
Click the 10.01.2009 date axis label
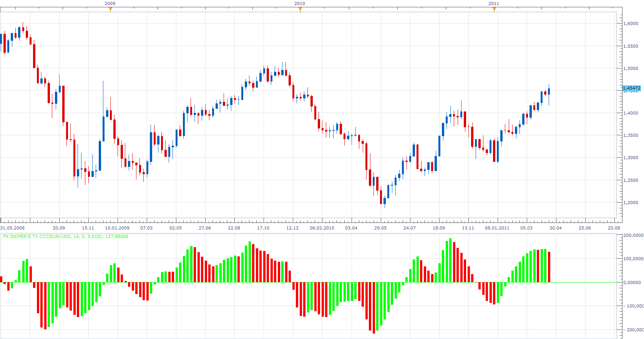[x=117, y=228]
